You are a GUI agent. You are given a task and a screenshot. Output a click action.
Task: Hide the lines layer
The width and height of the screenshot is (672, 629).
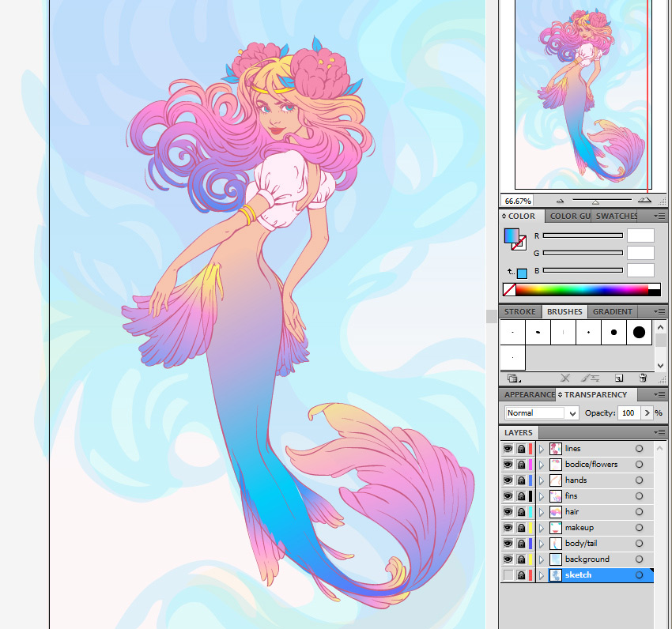(x=508, y=449)
